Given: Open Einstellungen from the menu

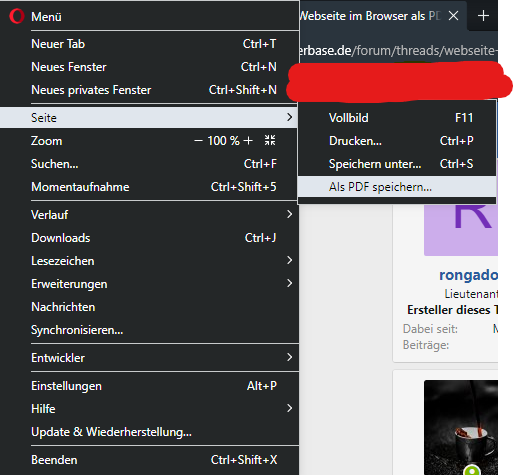Looking at the screenshot, I should 149,386.
